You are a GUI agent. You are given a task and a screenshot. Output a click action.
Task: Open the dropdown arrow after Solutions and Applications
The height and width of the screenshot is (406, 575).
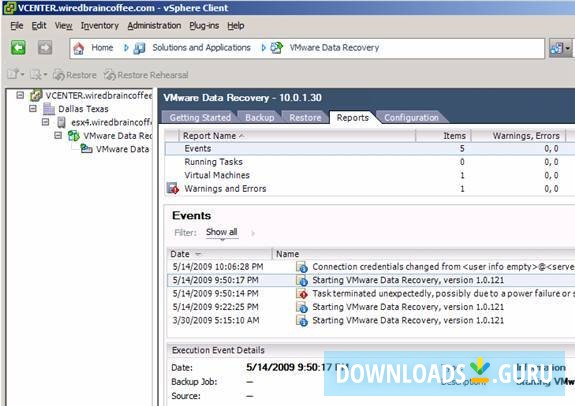click(263, 48)
